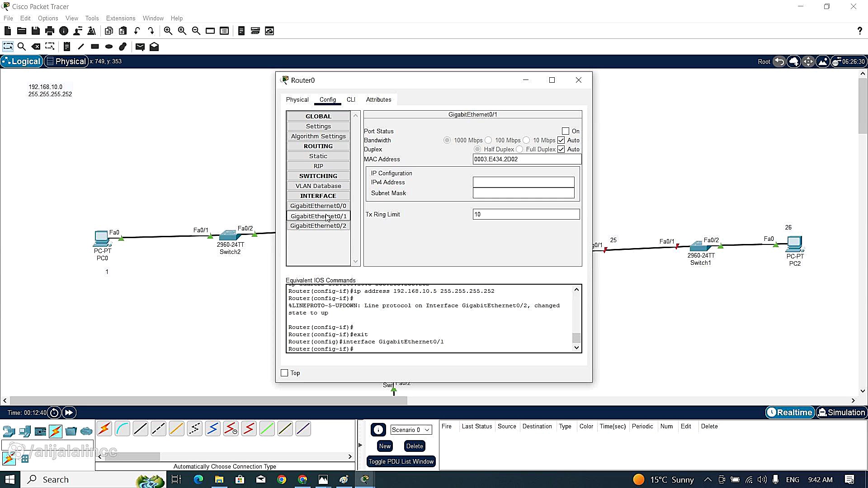Screen dimensions: 868x488
Task: Click the Toggle PDU List Window button
Action: [x=401, y=461]
